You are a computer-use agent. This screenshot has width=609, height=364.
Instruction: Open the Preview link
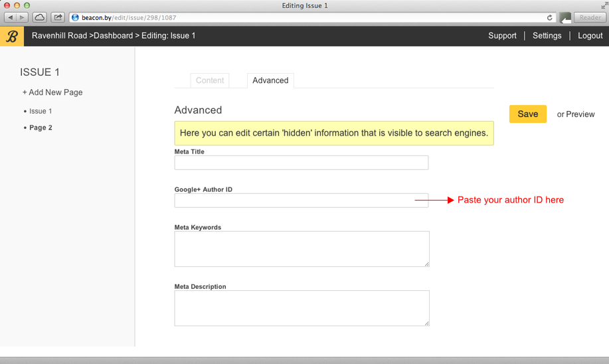click(580, 114)
